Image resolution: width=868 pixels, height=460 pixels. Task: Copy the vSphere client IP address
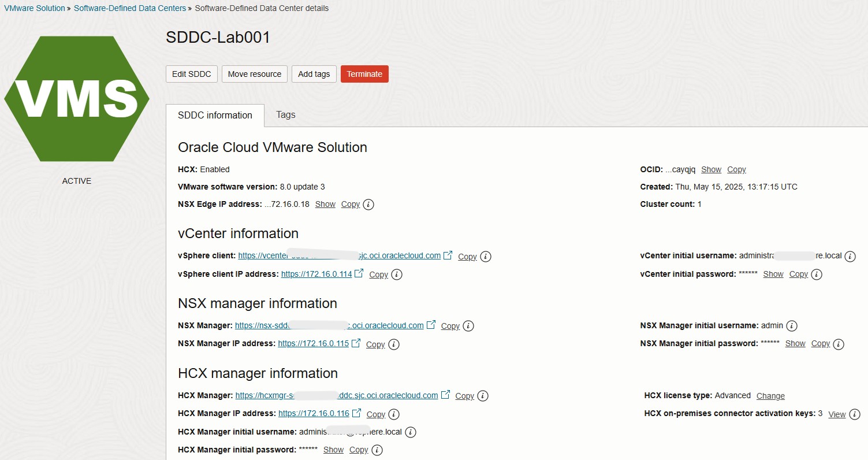[x=378, y=274]
